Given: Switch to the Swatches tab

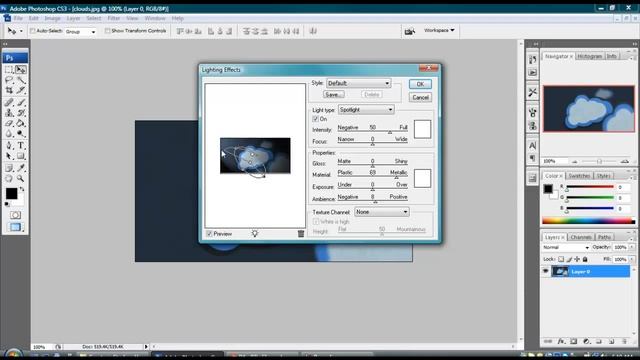Looking at the screenshot, I should (579, 176).
